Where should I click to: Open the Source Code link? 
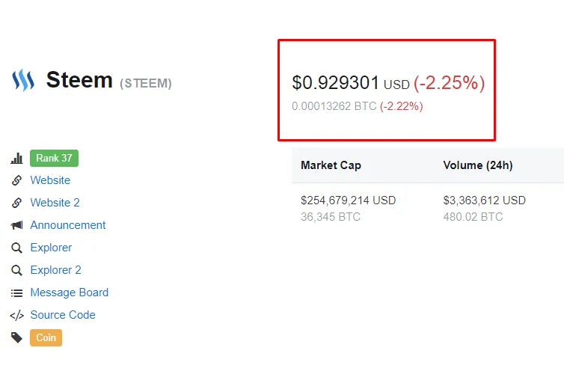pyautogui.click(x=63, y=315)
